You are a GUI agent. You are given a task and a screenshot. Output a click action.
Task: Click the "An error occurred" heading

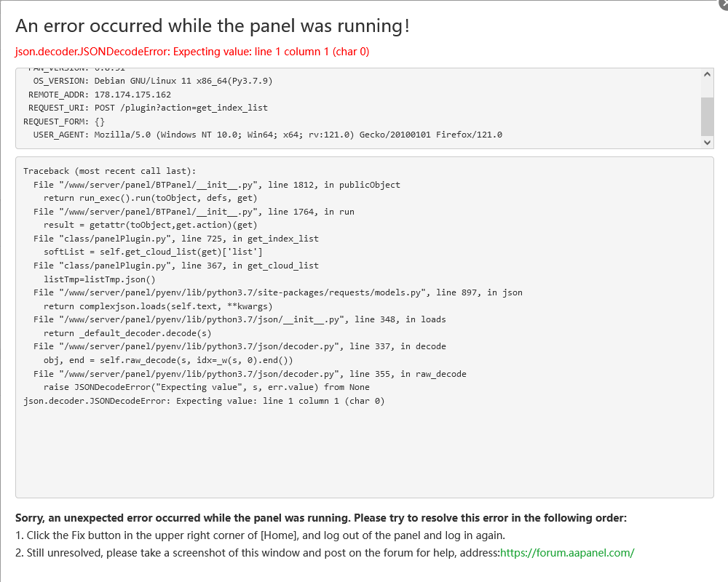[213, 26]
